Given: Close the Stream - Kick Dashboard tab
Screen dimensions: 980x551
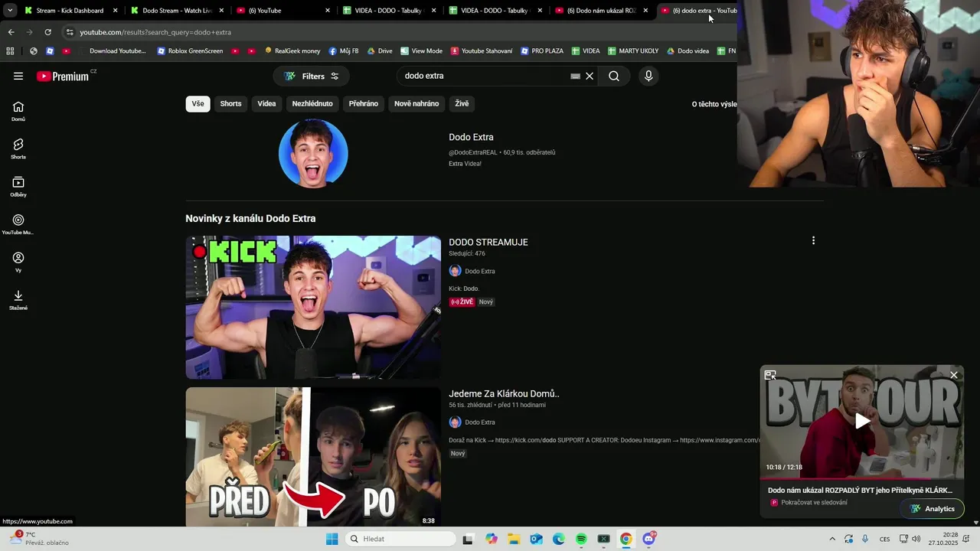Looking at the screenshot, I should click(116, 11).
